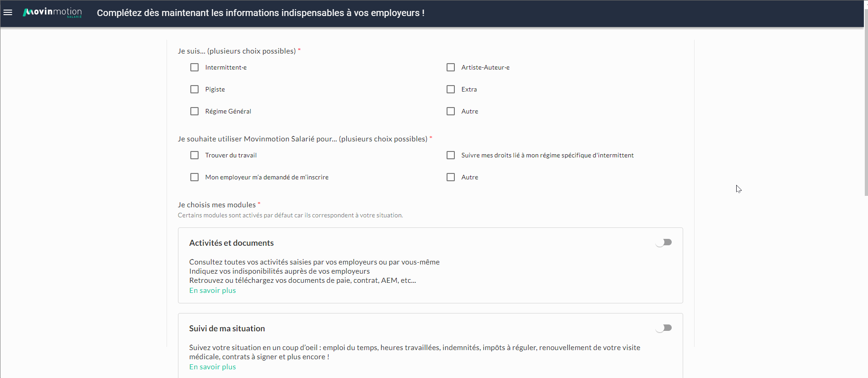The image size is (868, 378).
Task: Check Mon employeur m'a demandé de m'inscrire
Action: click(194, 177)
